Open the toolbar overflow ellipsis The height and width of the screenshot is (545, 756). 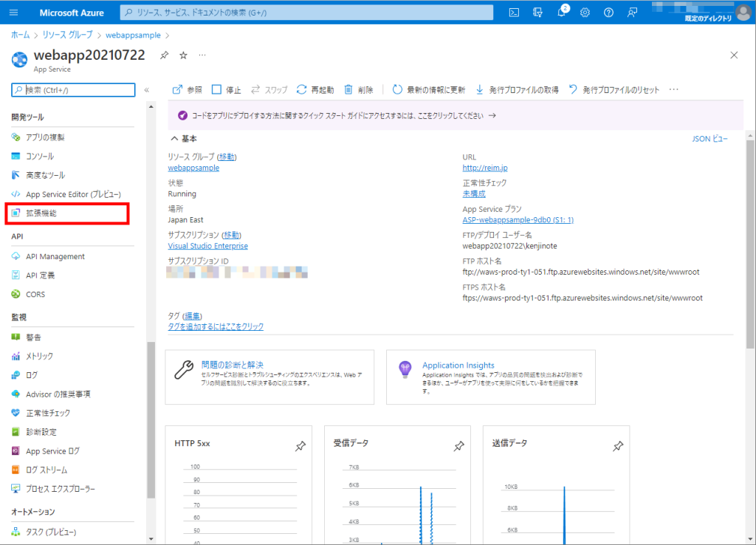tap(674, 89)
